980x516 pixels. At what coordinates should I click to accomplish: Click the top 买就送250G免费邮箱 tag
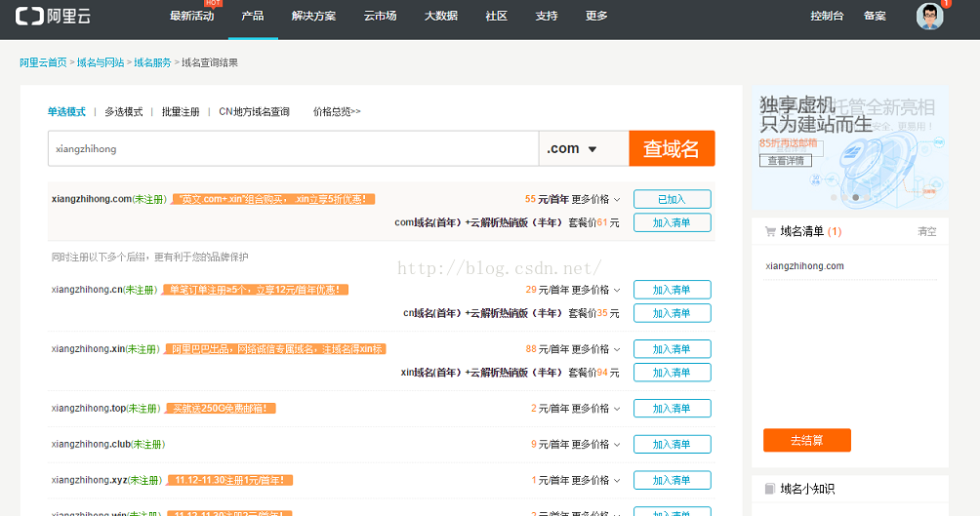(221, 409)
